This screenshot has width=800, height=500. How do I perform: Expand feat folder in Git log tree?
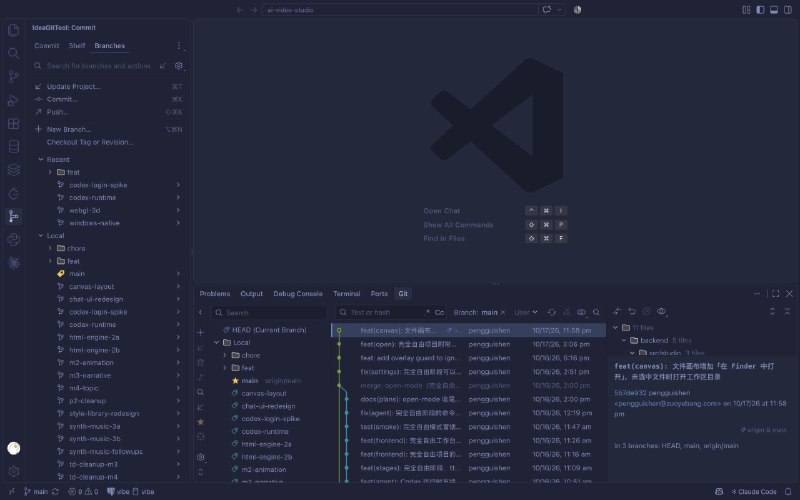(225, 368)
